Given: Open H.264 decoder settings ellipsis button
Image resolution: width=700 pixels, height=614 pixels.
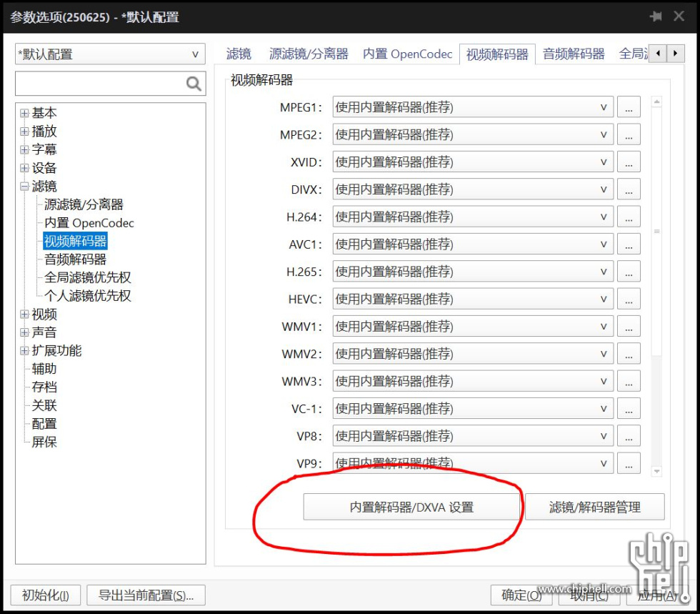Looking at the screenshot, I should click(629, 217).
